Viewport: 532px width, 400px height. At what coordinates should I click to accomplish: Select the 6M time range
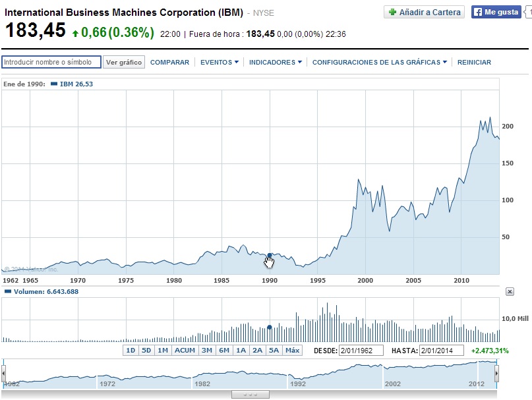coord(224,350)
